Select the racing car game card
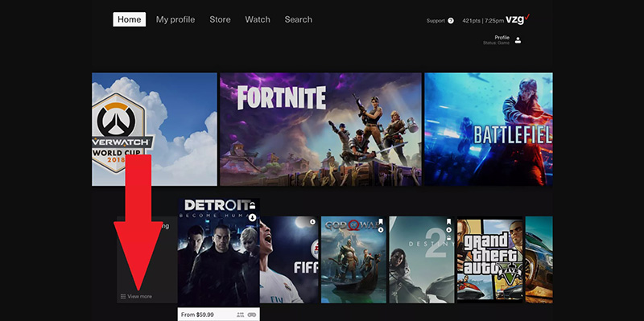The height and width of the screenshot is (321, 644). click(539, 259)
